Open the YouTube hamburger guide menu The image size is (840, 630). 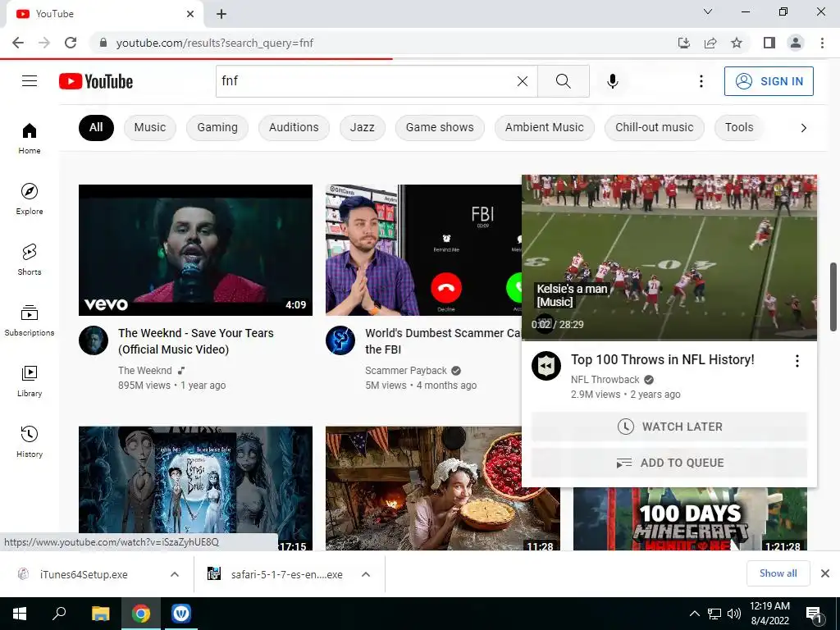click(30, 81)
